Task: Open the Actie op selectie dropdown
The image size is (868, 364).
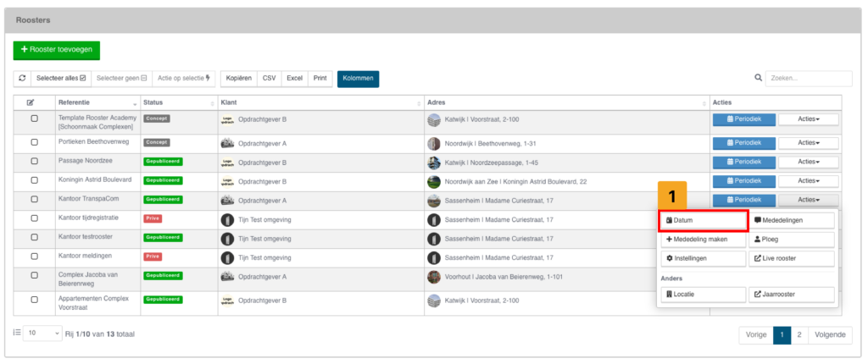Action: [x=184, y=79]
